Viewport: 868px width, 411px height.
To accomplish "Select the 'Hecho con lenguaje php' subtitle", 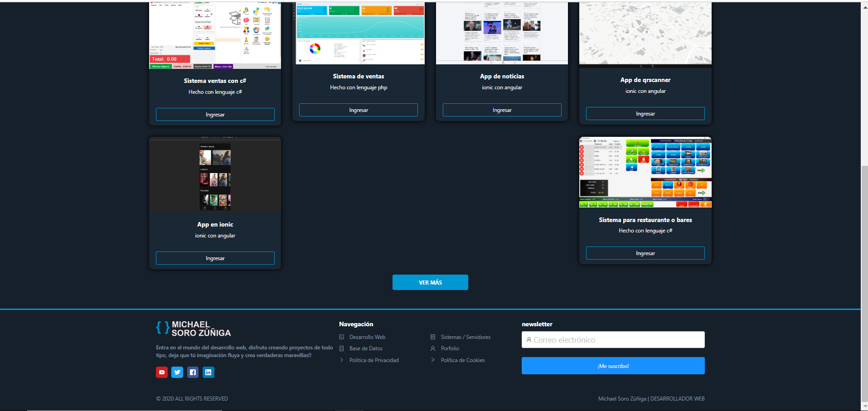I will [x=359, y=87].
